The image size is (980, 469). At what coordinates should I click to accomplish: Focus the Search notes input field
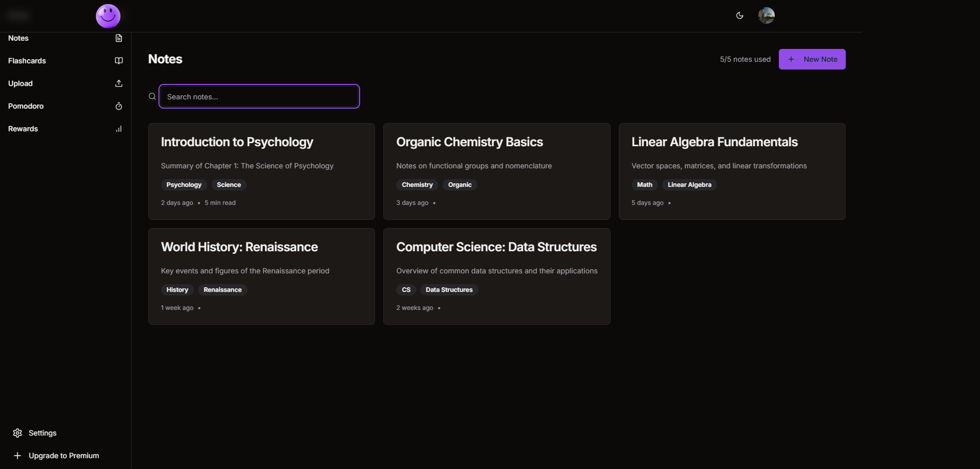tap(259, 97)
